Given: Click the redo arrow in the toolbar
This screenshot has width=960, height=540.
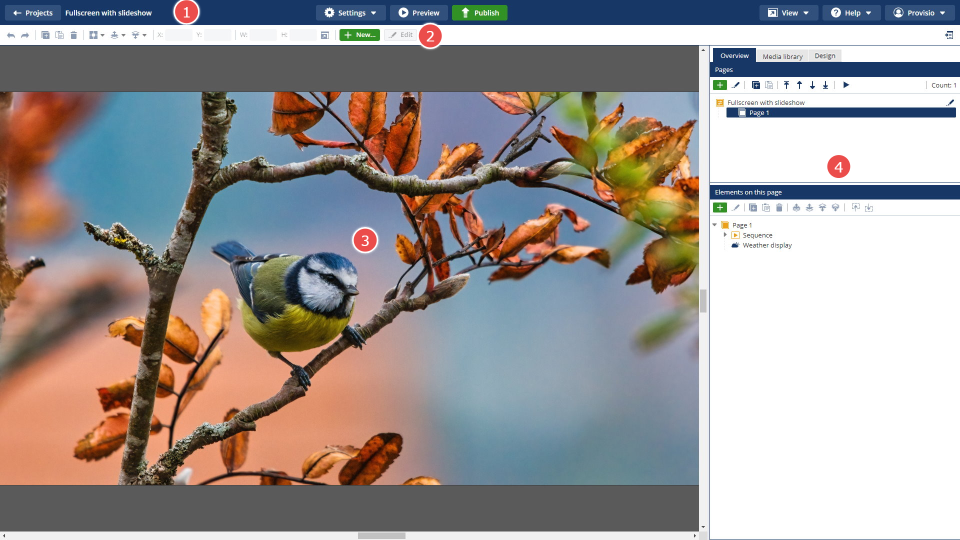Looking at the screenshot, I should click(25, 35).
